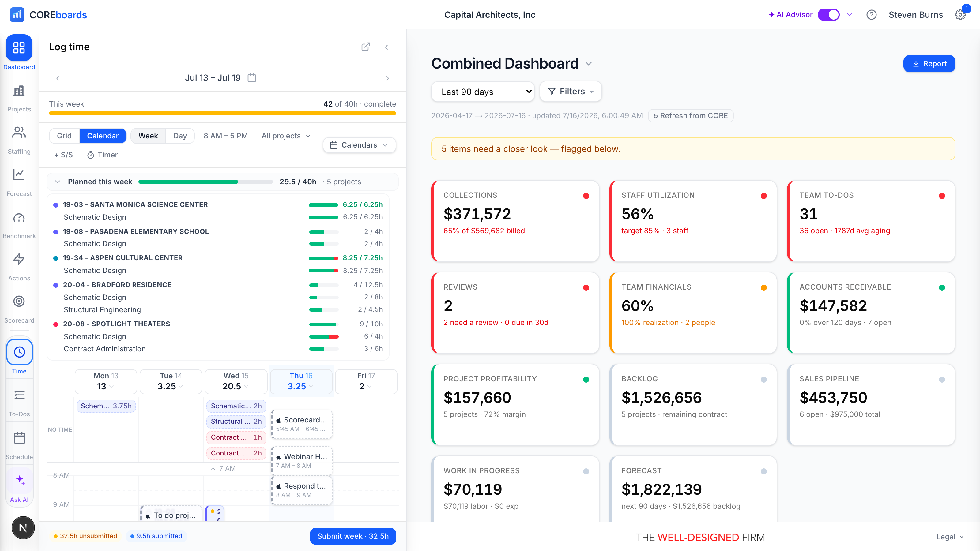This screenshot has width=980, height=551.
Task: Open the Staffing sidebar icon
Action: click(19, 133)
